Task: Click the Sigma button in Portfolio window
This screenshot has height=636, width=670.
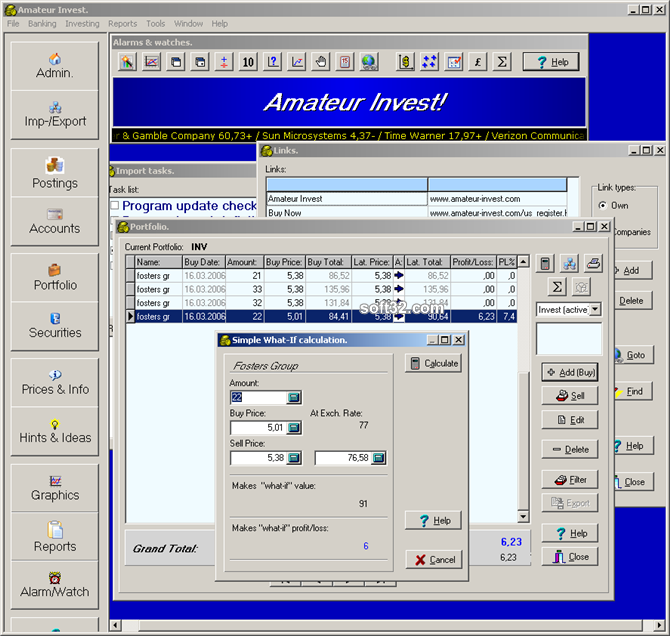Action: [x=557, y=287]
